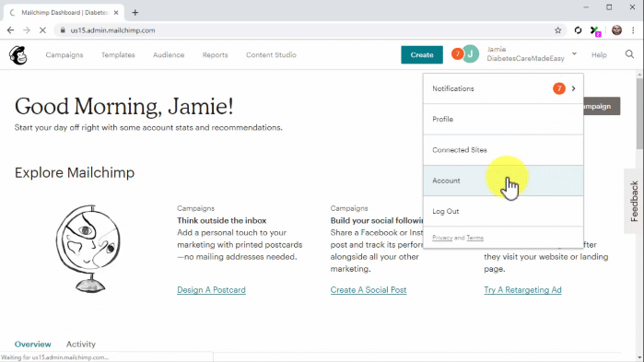The width and height of the screenshot is (644, 362).
Task: Switch to Overview tab
Action: click(33, 344)
